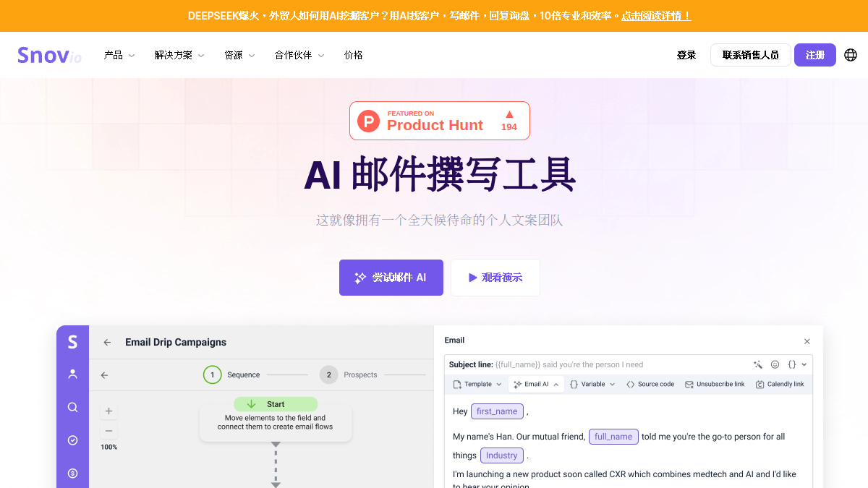Open the curly braces variable dropdown in subject line

[x=796, y=365]
